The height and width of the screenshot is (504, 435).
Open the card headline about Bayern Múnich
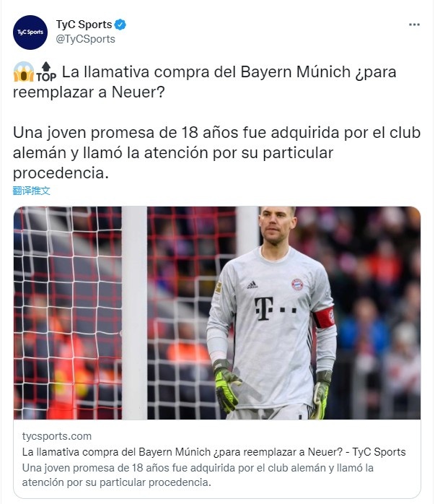click(x=214, y=452)
